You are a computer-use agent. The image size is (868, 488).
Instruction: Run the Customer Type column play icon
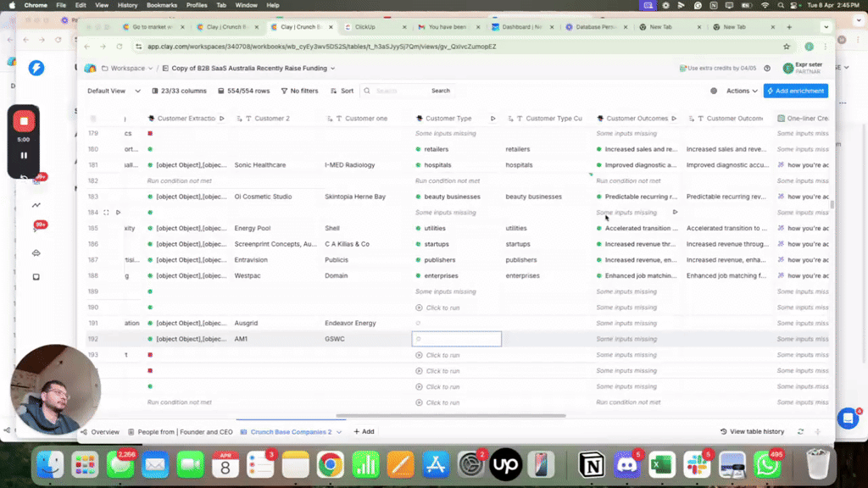[x=493, y=119]
